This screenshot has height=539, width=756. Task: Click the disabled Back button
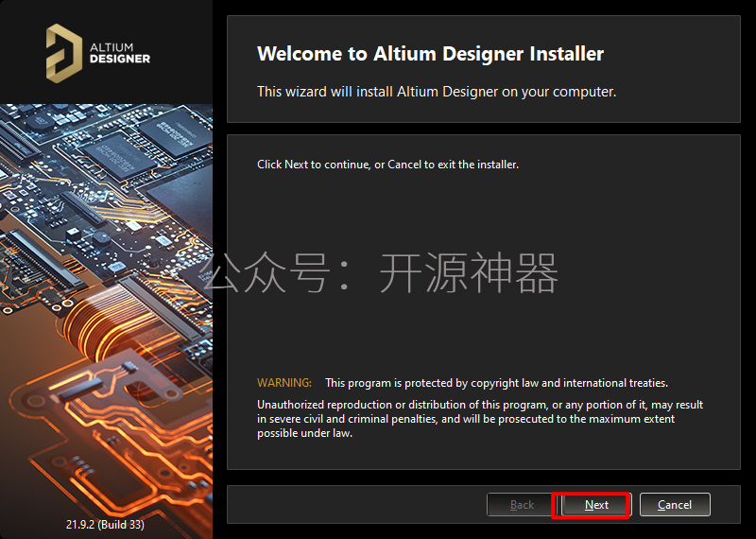522,505
